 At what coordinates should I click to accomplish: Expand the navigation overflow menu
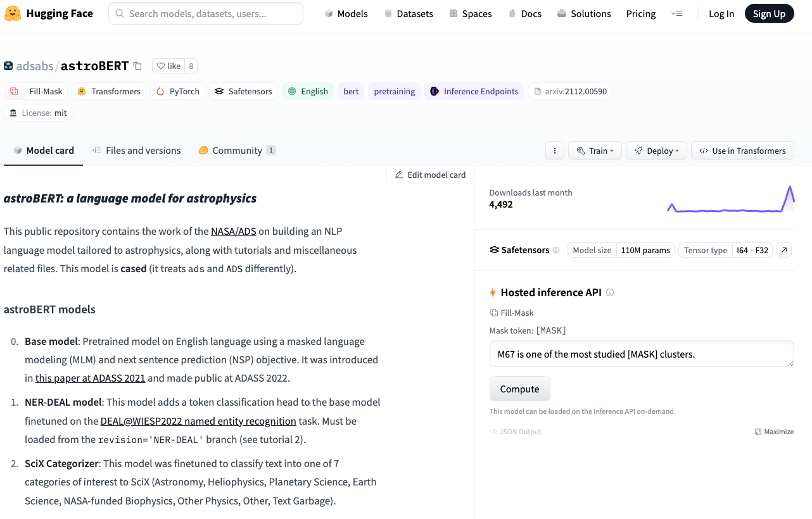pyautogui.click(x=676, y=13)
